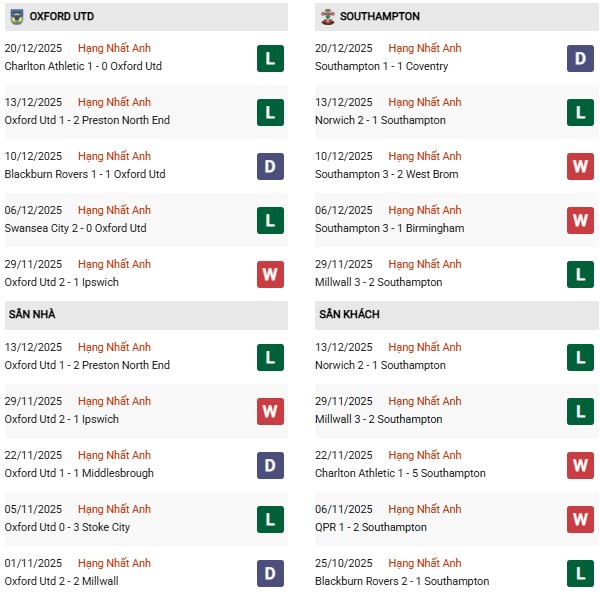600x594 pixels.
Task: Click the L badge for Charlton Athletic 1 - 0 Oxford Utd
Action: [x=270, y=58]
